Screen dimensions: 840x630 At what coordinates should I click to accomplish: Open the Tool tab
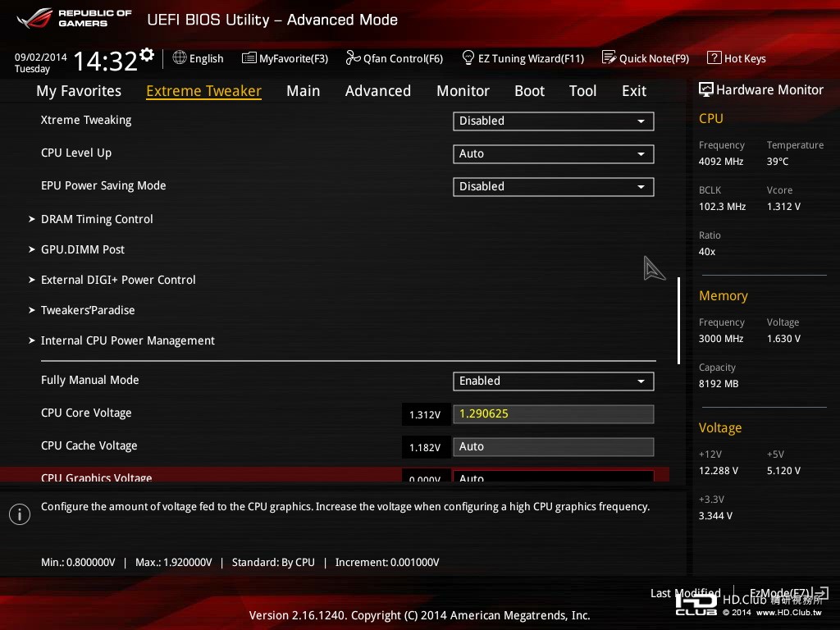583,91
